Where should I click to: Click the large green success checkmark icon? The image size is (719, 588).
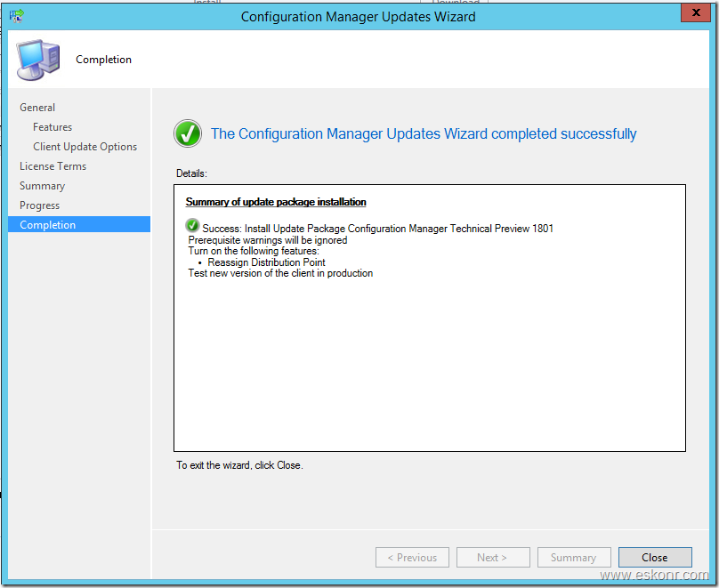tap(188, 133)
